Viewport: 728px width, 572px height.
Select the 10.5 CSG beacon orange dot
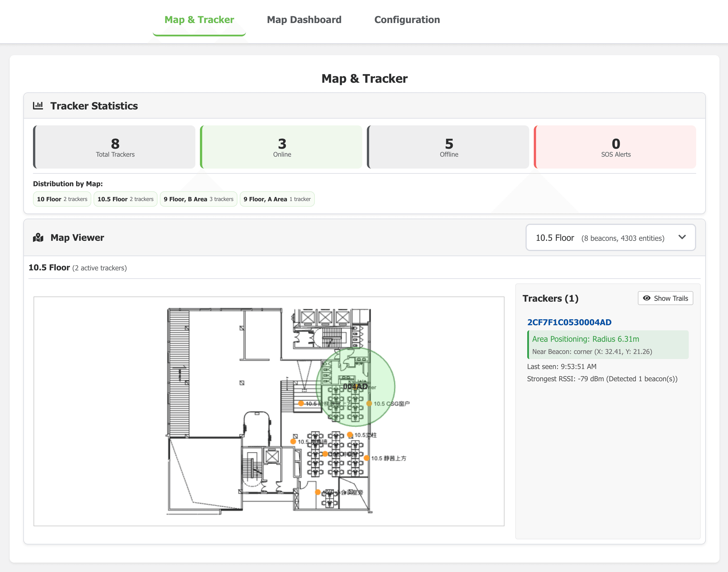[369, 403]
